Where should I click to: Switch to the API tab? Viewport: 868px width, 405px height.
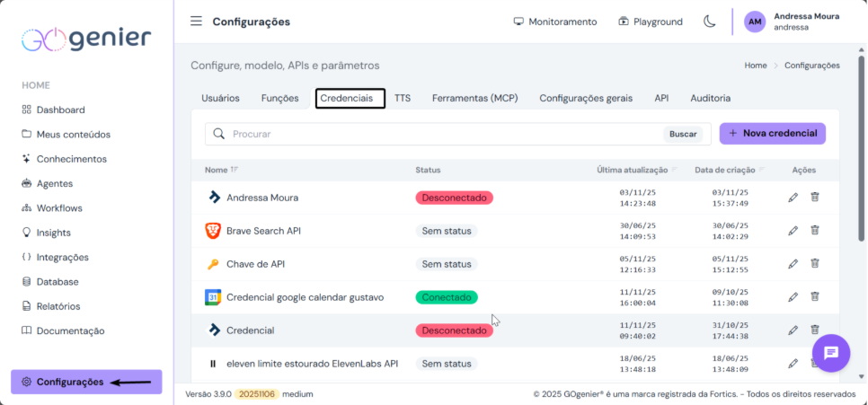(661, 98)
